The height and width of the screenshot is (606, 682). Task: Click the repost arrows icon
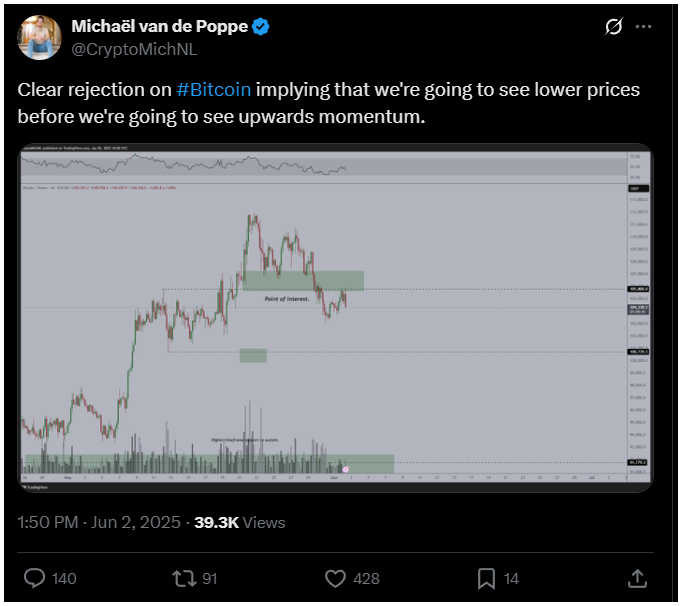click(186, 579)
